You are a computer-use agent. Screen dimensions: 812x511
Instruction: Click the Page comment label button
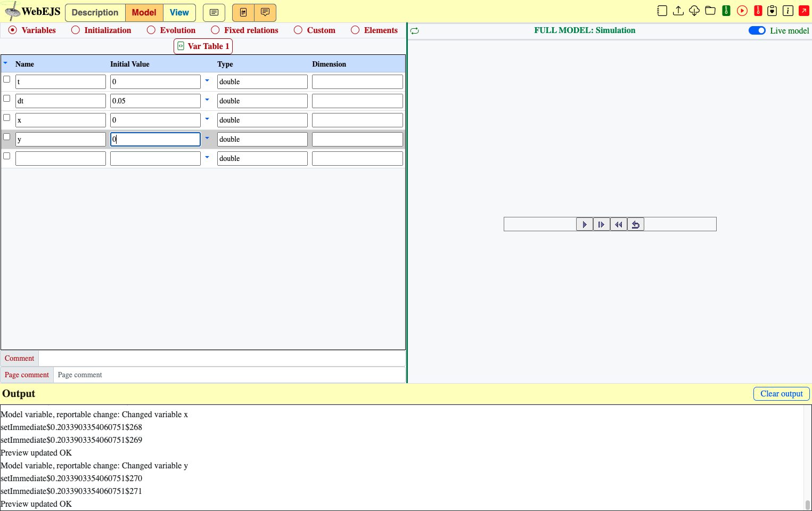[x=27, y=375]
